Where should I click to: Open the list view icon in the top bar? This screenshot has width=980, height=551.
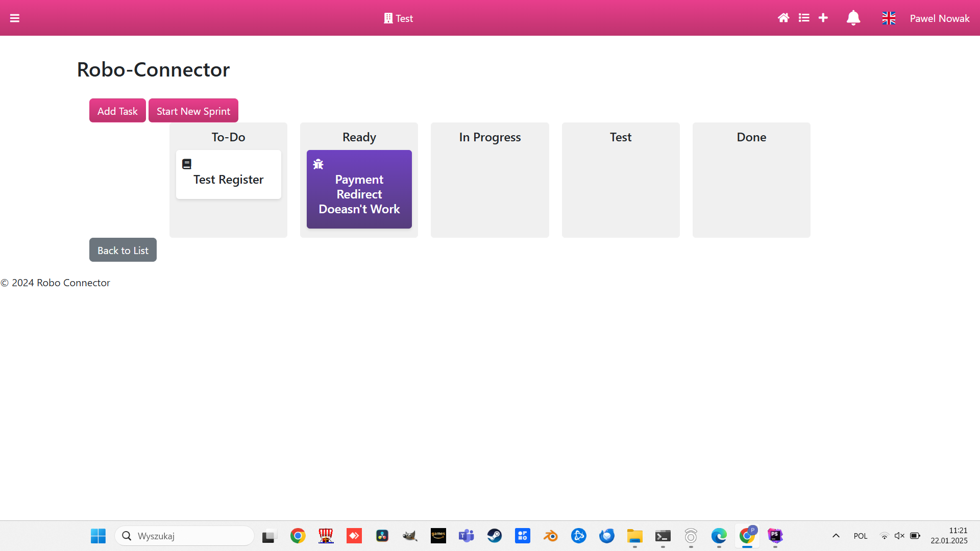(804, 18)
